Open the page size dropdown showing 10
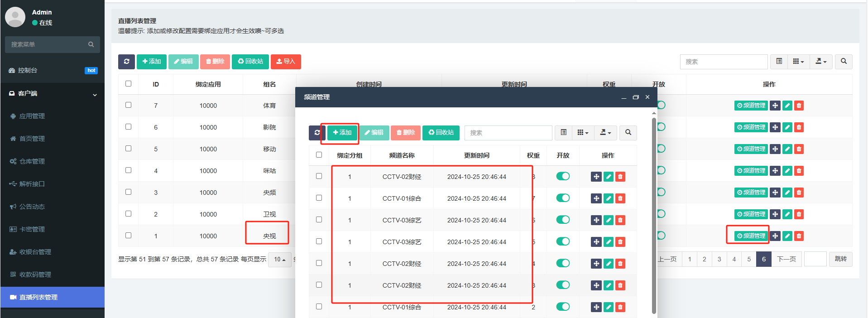This screenshot has height=318, width=868. click(279, 260)
